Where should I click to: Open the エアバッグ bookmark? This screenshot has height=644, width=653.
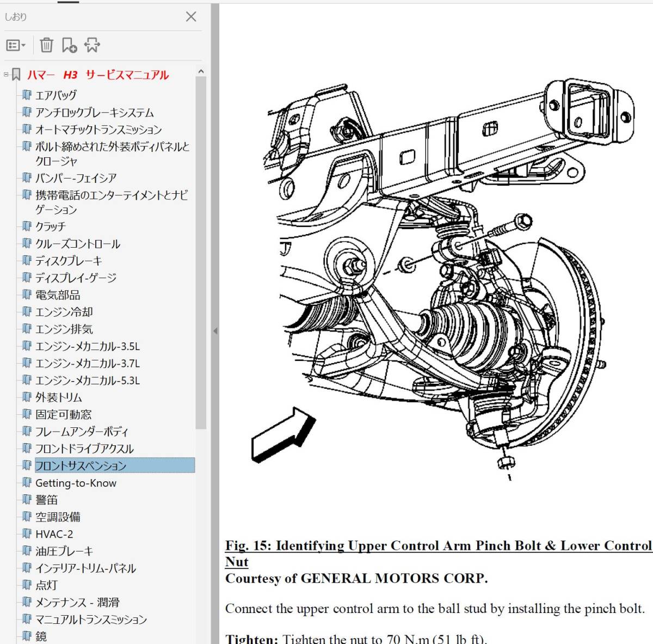tap(56, 95)
